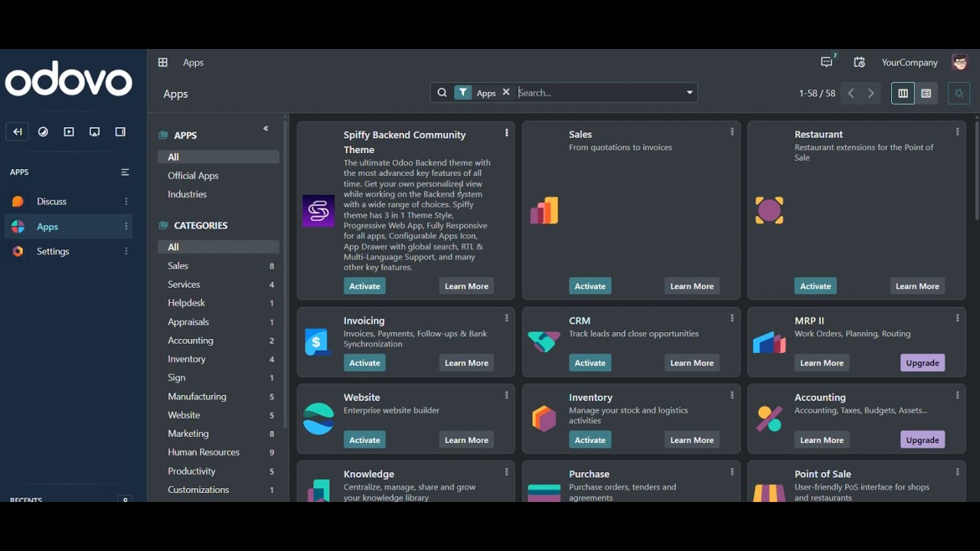Open the Settings app

coord(54,252)
